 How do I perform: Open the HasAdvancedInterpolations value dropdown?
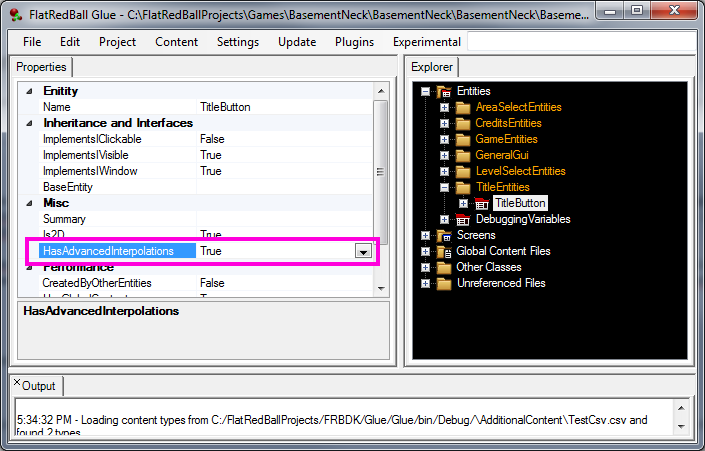[363, 251]
